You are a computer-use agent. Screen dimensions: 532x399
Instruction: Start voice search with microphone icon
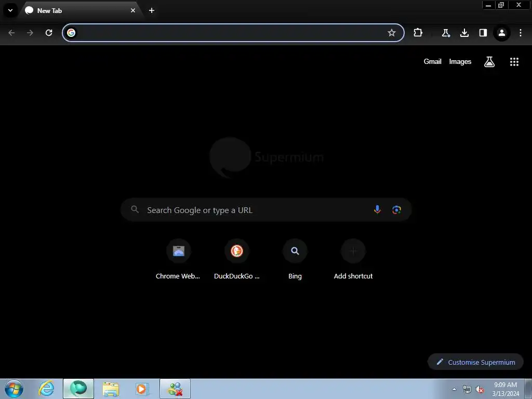click(x=377, y=210)
